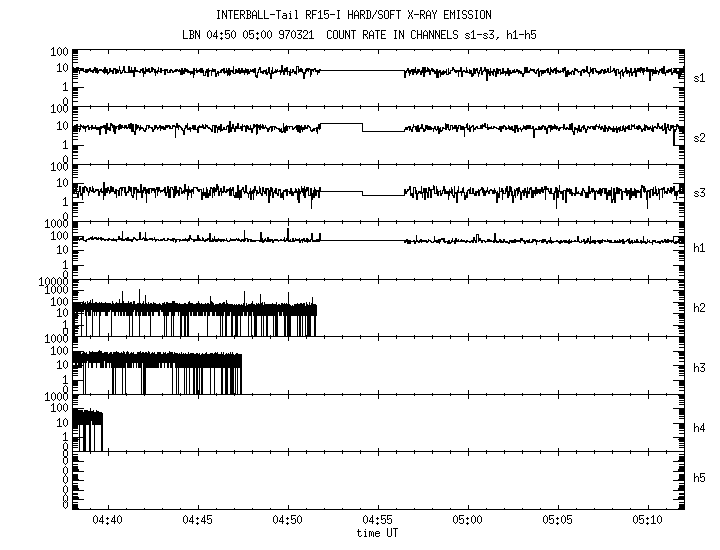Screen dimensions: 720x550
Task: Click the h1 channel label
Action: 700,250
